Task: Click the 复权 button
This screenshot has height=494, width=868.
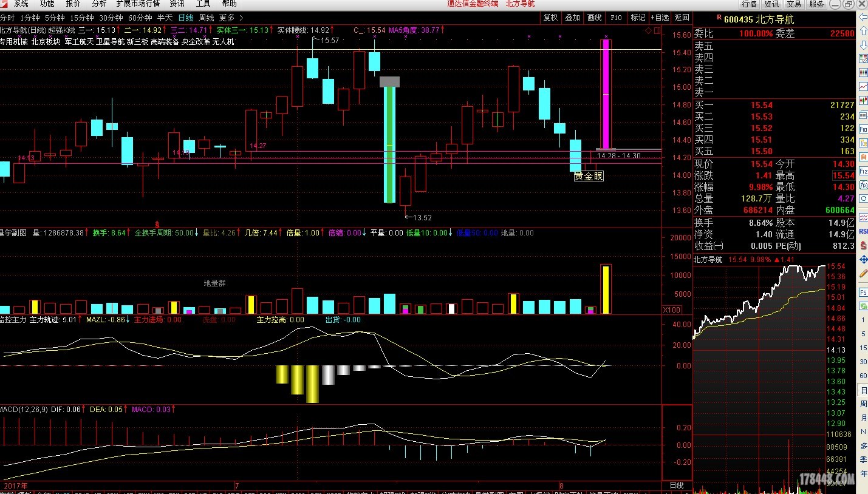Action: (550, 18)
